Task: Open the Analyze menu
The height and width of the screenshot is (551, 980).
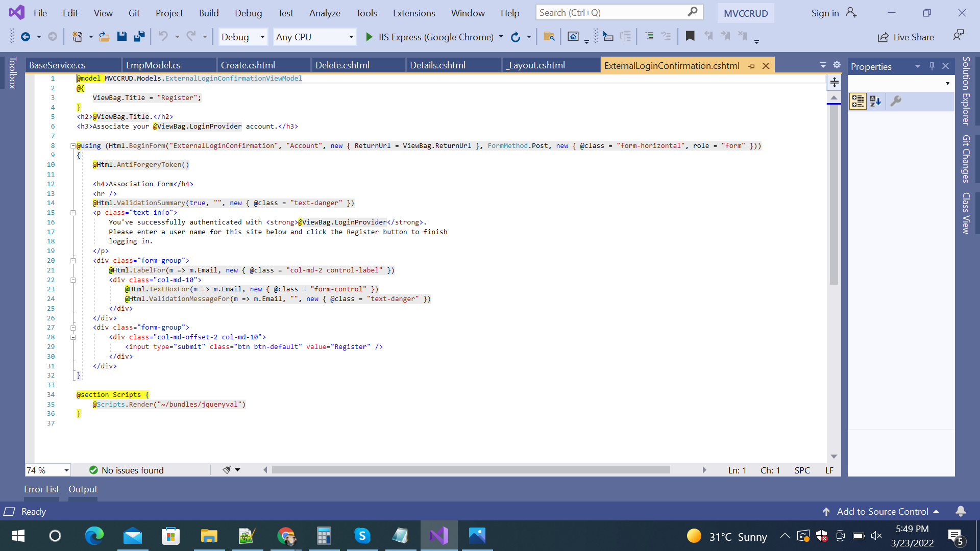Action: [325, 13]
